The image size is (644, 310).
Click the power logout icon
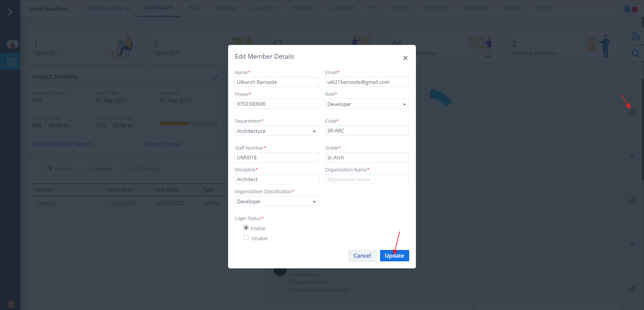(x=10, y=304)
